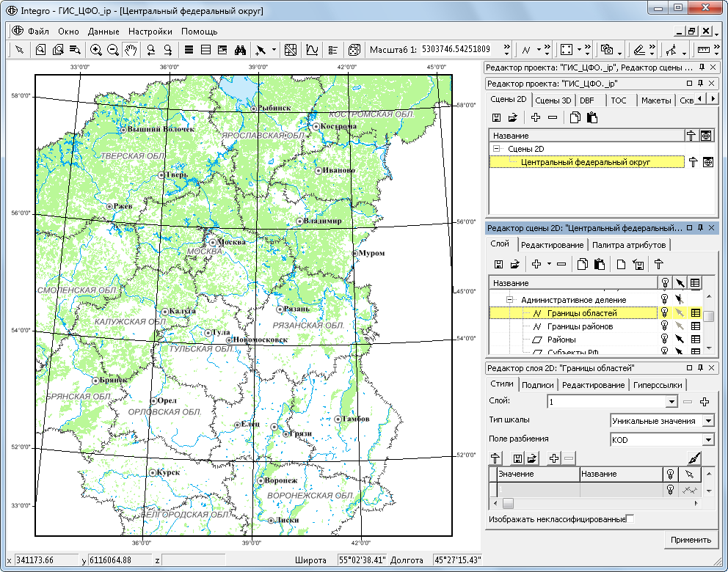The height and width of the screenshot is (572, 728).
Task: Toggle visibility bulb of Административное деление group
Action: 664,300
